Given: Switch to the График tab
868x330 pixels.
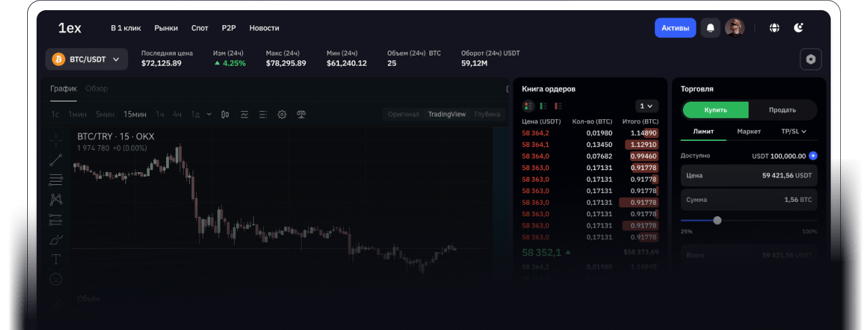Looking at the screenshot, I should click(64, 89).
